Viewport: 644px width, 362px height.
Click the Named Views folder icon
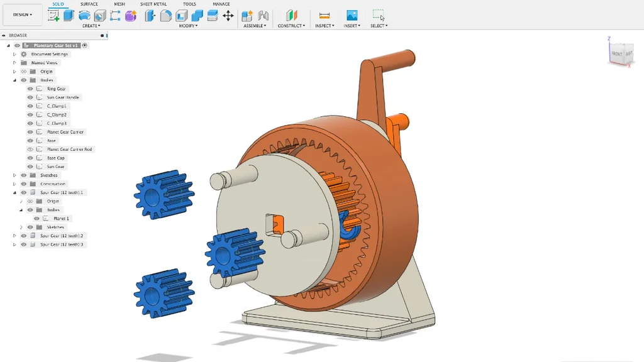[24, 63]
